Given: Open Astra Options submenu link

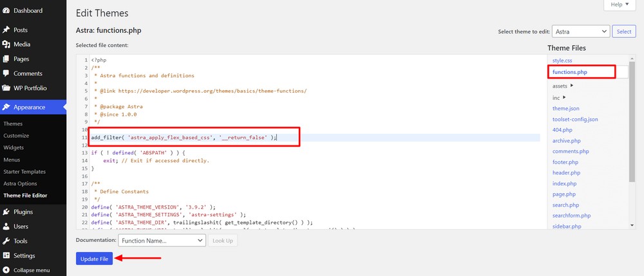Looking at the screenshot, I should [x=20, y=184].
